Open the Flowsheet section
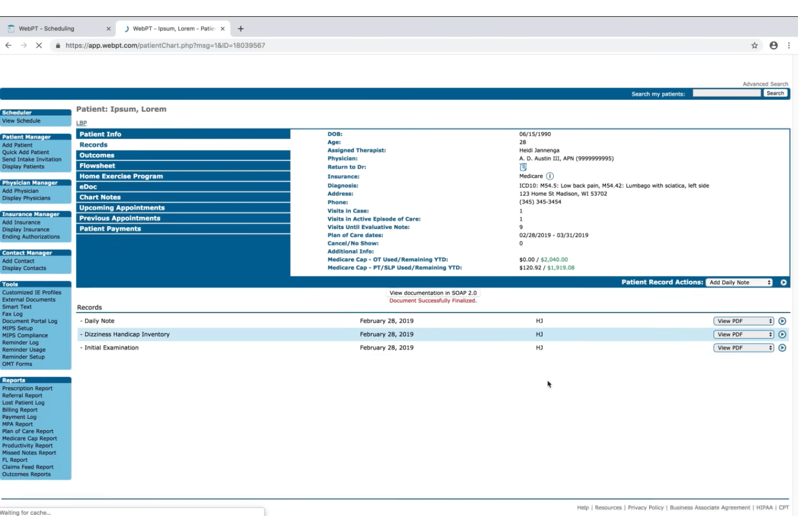This screenshot has height=532, width=798. (183, 166)
